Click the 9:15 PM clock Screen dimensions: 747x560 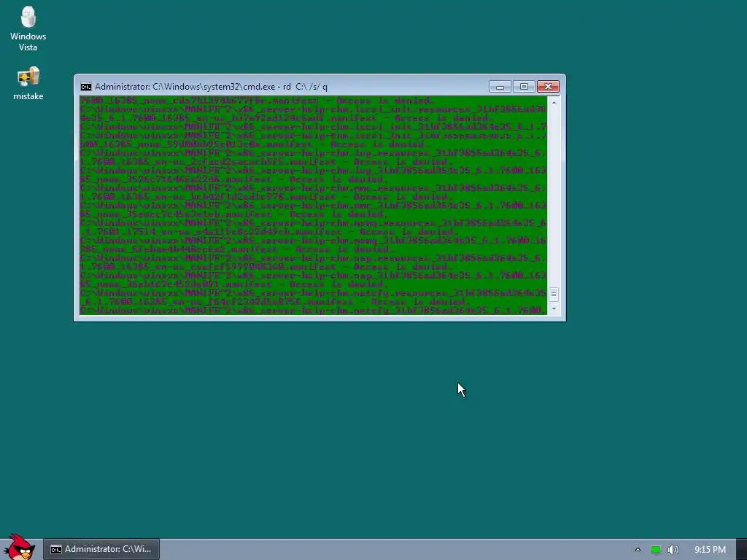pos(710,550)
